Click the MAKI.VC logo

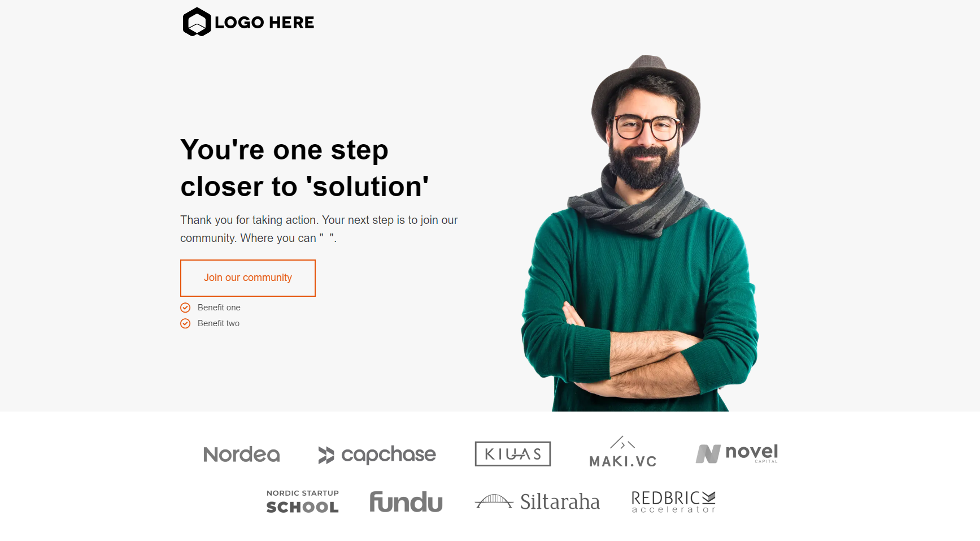(623, 452)
